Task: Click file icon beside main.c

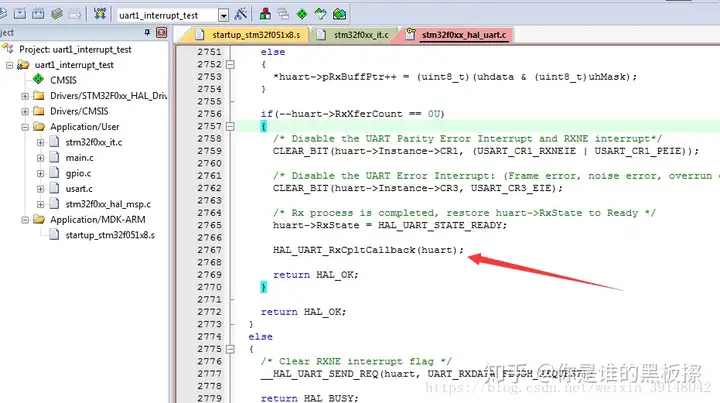Action: (54, 157)
